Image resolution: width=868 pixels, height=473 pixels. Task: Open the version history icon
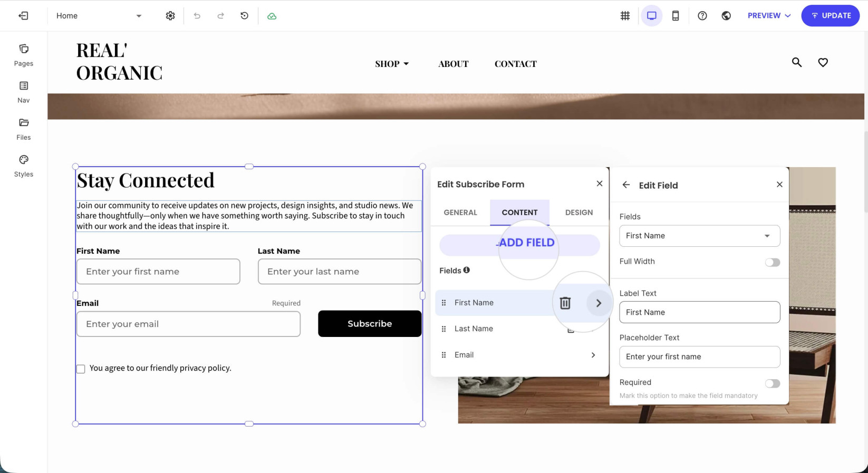[244, 16]
